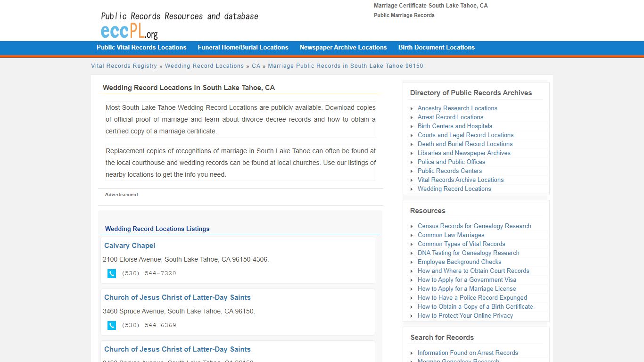This screenshot has height=362, width=644.
Task: Open Church of Jesus Christ listing at 3460 Spruce Avenue
Action: [x=177, y=297]
